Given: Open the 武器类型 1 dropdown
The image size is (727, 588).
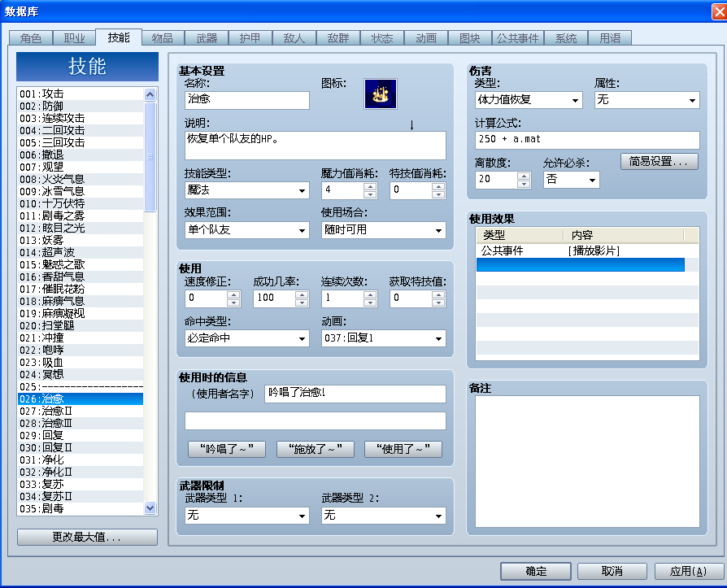Looking at the screenshot, I should [246, 515].
